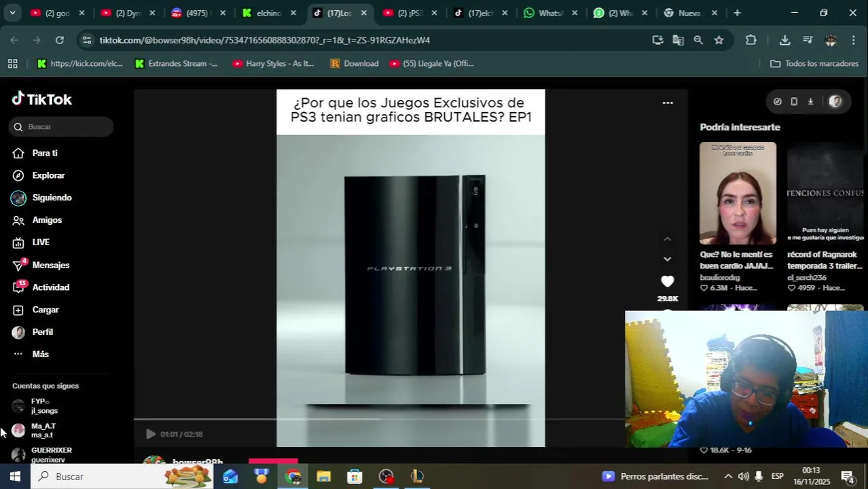Open the Ragnarok temporada 3 trailer thumbnail
The width and height of the screenshot is (868, 489).
click(x=825, y=193)
